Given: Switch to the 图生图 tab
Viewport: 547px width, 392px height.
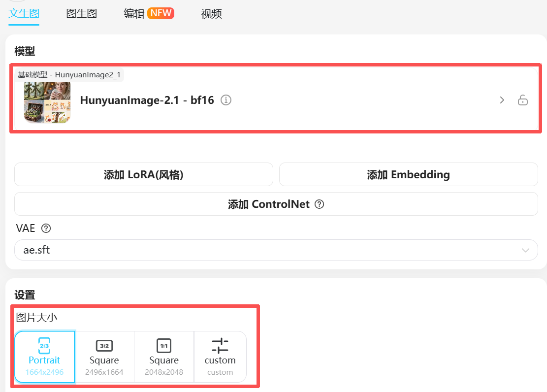Looking at the screenshot, I should point(82,14).
